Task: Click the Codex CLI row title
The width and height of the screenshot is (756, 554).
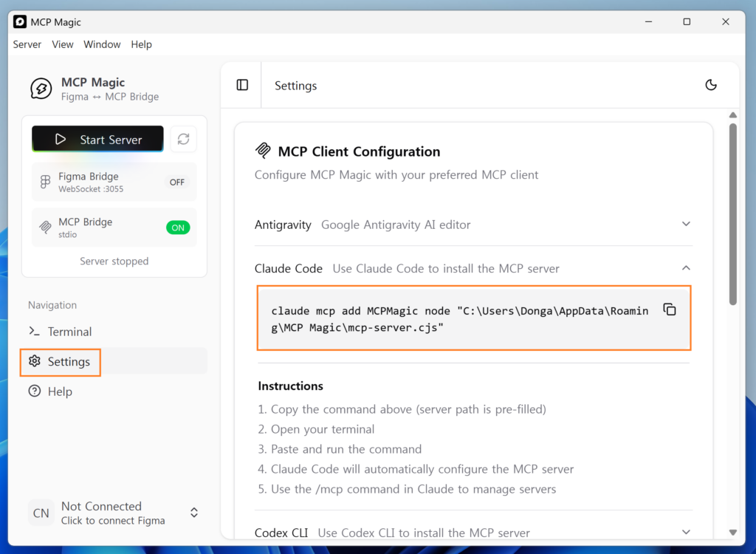Action: pyautogui.click(x=281, y=533)
